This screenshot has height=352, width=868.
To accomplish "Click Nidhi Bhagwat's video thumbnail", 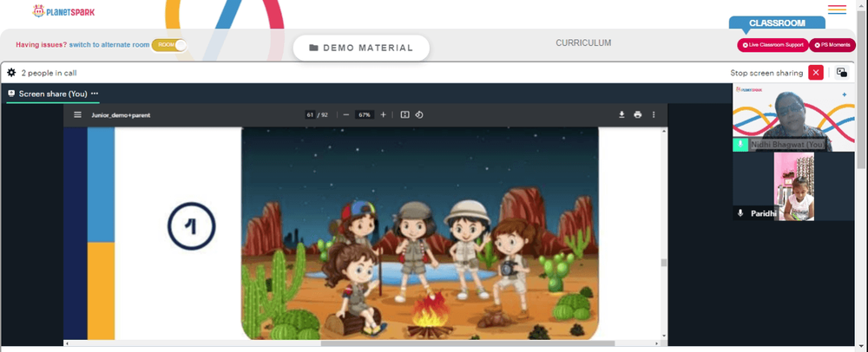I will [x=794, y=117].
